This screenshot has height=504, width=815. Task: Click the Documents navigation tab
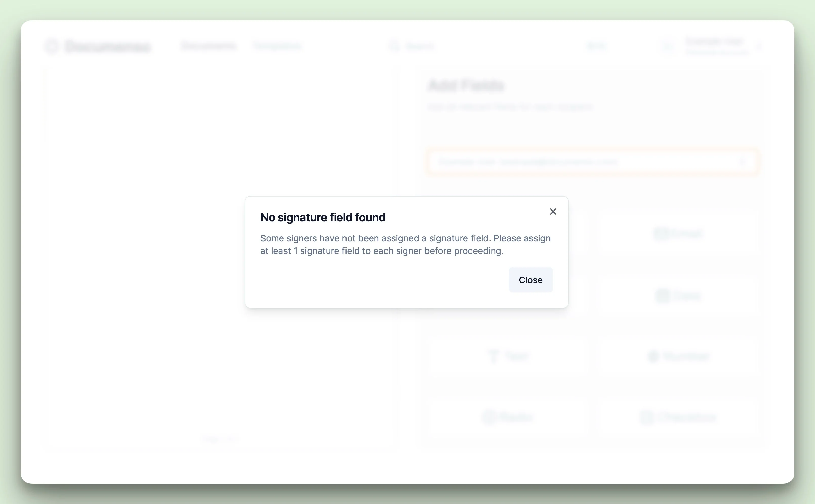coord(208,46)
